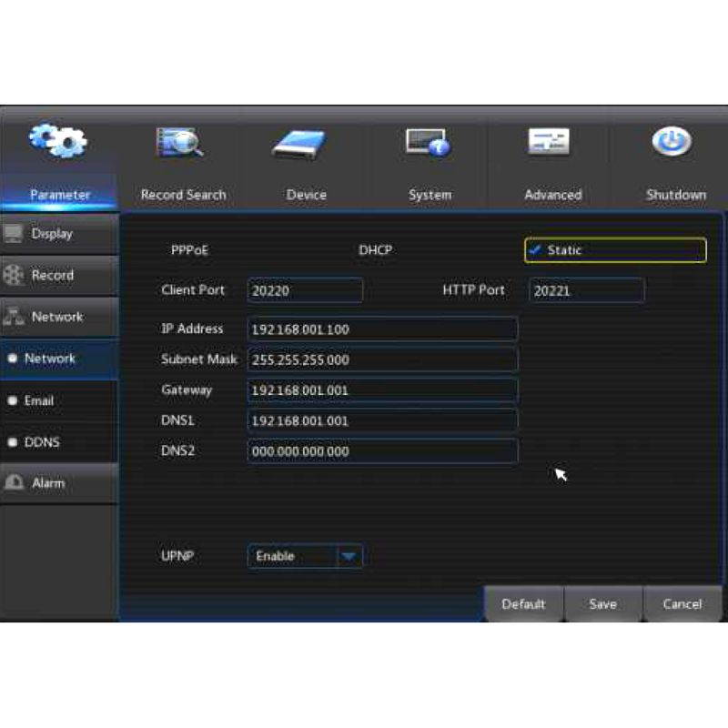The height and width of the screenshot is (728, 728).
Task: Uncheck the Static IP option
Action: click(535, 250)
